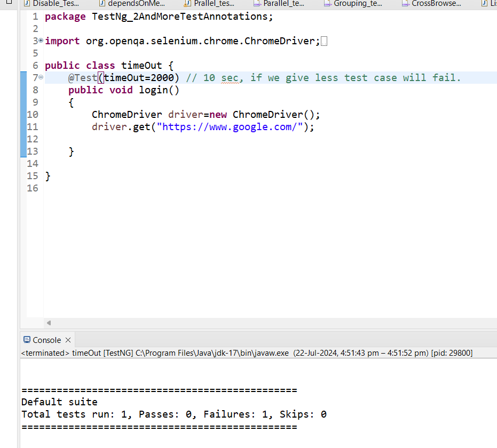
Task: Select the Console view tab
Action: [47, 340]
